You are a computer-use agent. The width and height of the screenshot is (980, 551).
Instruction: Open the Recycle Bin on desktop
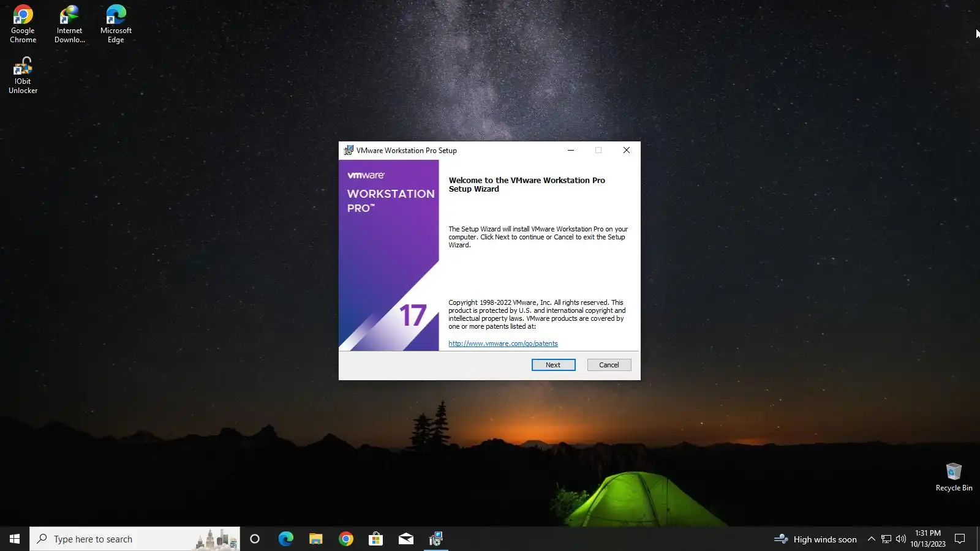[x=954, y=478]
